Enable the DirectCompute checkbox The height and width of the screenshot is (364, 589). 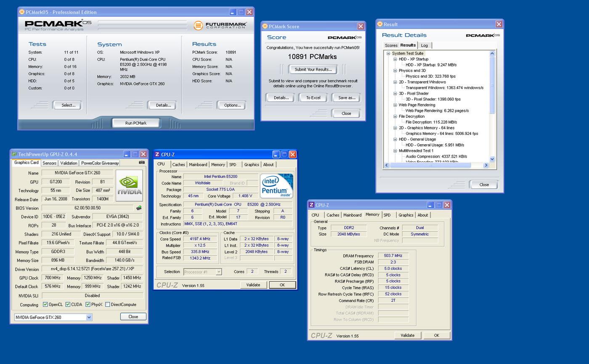[x=108, y=304]
